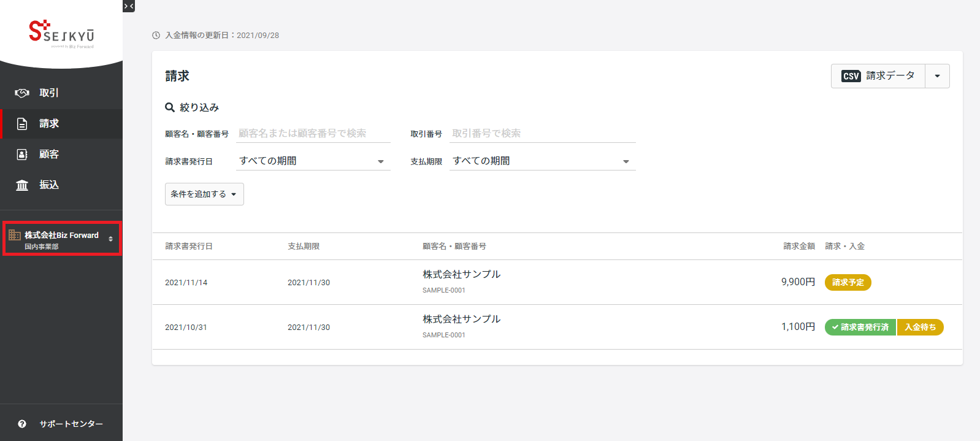Click the 9,900円 amount
Image resolution: width=980 pixels, height=441 pixels.
(x=798, y=282)
